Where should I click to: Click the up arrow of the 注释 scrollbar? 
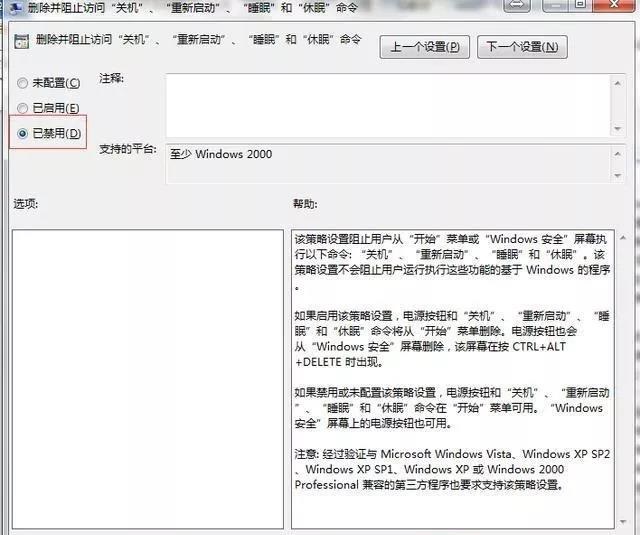[618, 83]
